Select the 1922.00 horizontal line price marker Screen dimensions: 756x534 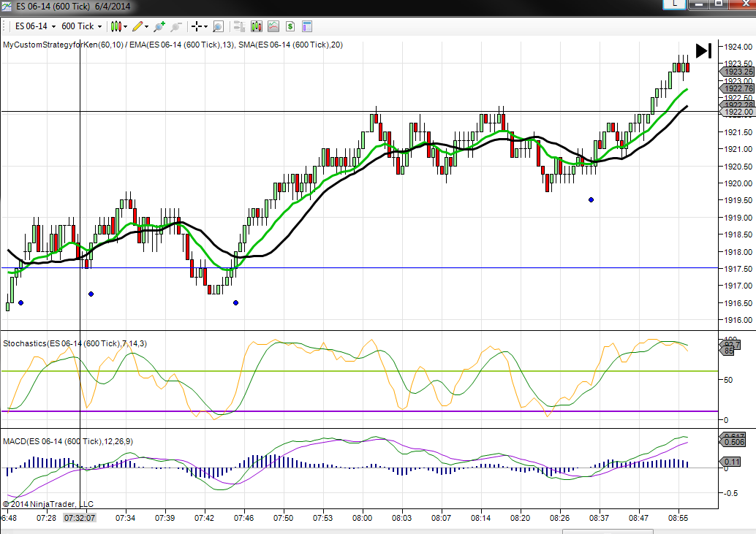737,112
